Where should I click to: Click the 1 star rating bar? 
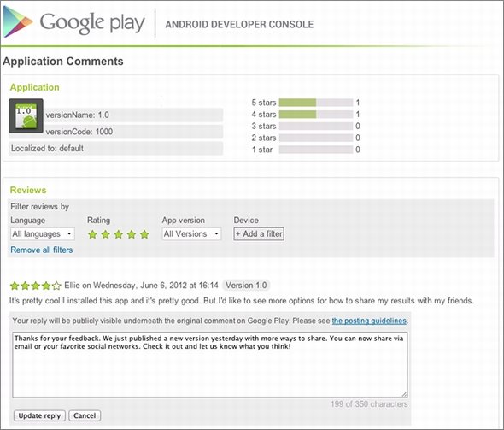click(316, 150)
